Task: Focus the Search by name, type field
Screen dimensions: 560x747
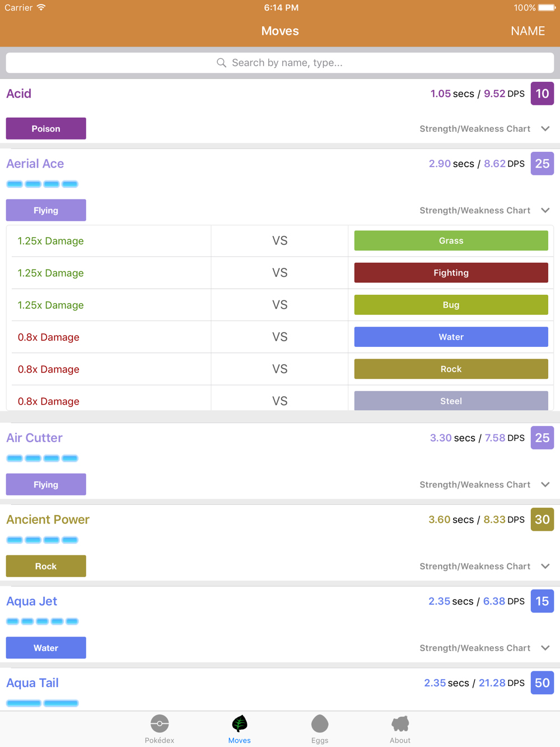Action: point(280,63)
